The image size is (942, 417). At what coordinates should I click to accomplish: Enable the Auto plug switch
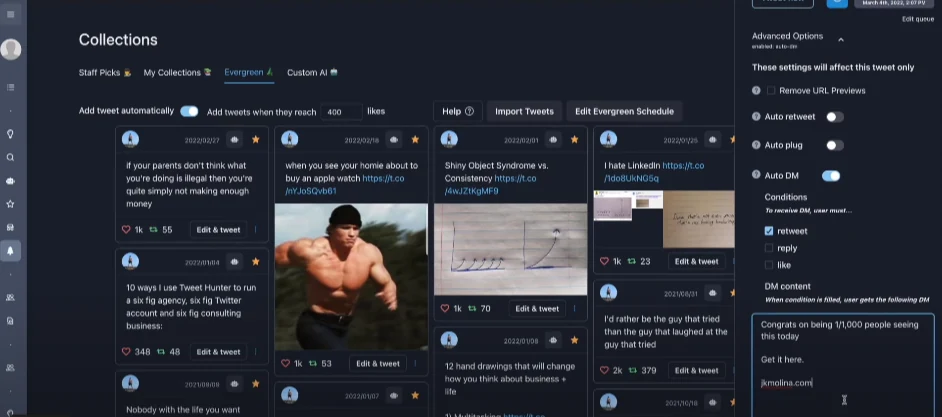coord(834,145)
